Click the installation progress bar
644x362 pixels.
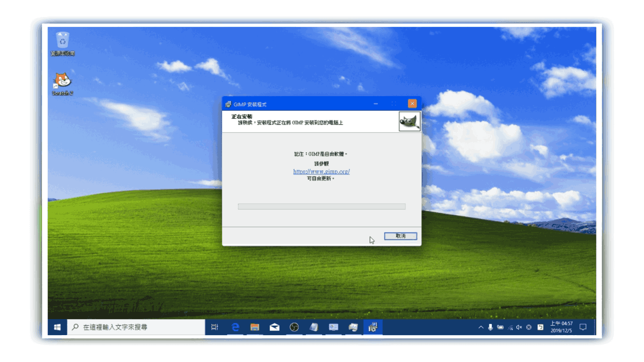(322, 206)
